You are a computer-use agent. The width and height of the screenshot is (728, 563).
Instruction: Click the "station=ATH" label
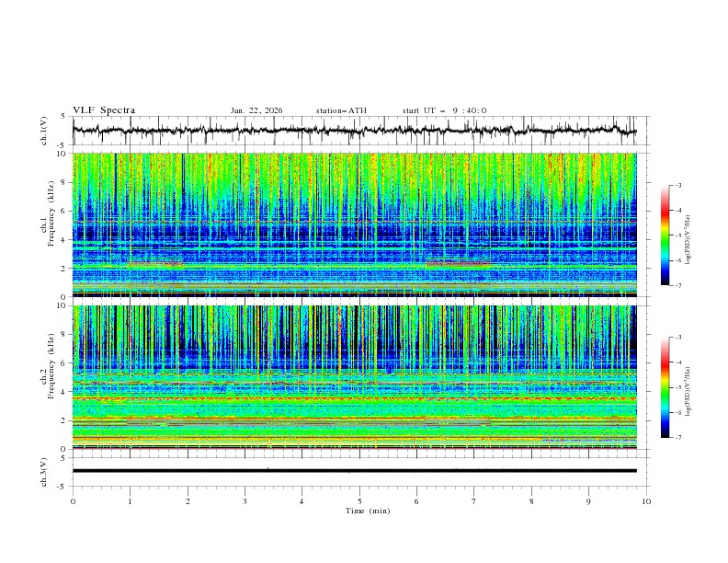pos(341,110)
